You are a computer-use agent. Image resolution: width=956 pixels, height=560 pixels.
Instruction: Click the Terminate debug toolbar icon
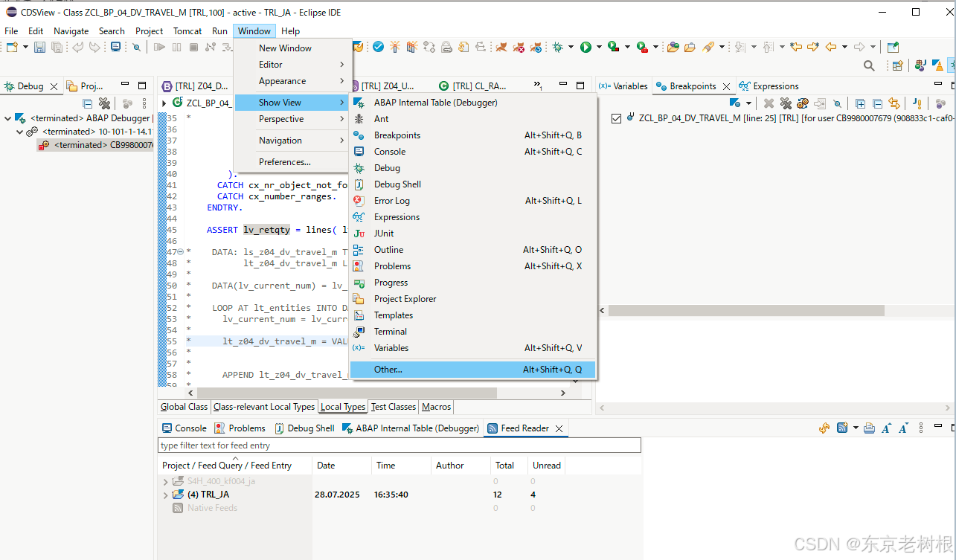[x=193, y=47]
